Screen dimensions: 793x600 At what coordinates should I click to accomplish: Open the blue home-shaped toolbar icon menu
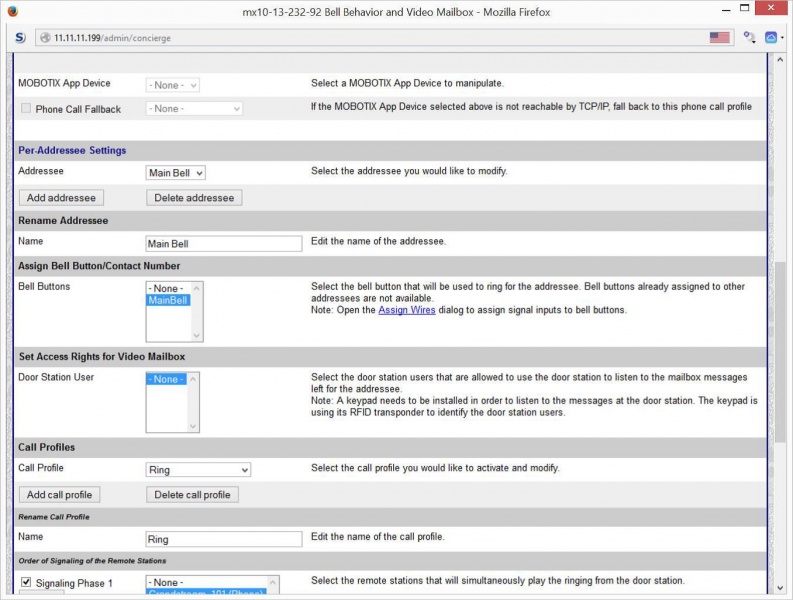[773, 37]
